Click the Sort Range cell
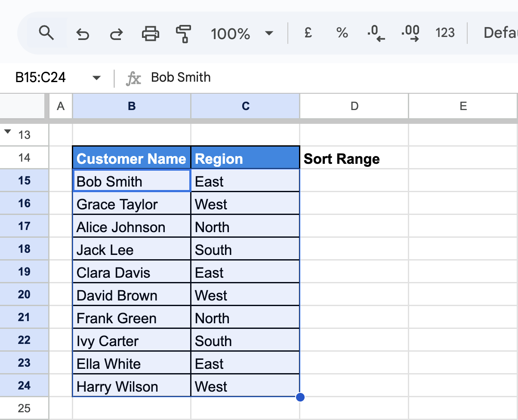Image resolution: width=518 pixels, height=420 pixels. pyautogui.click(x=354, y=158)
